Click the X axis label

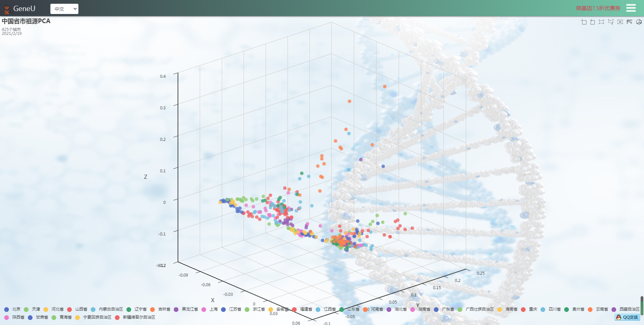click(213, 300)
